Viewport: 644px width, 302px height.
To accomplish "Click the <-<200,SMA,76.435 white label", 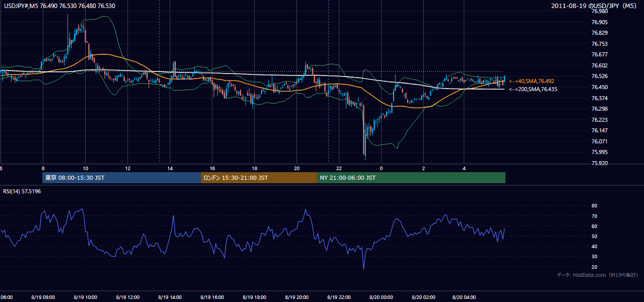I will click(x=534, y=89).
